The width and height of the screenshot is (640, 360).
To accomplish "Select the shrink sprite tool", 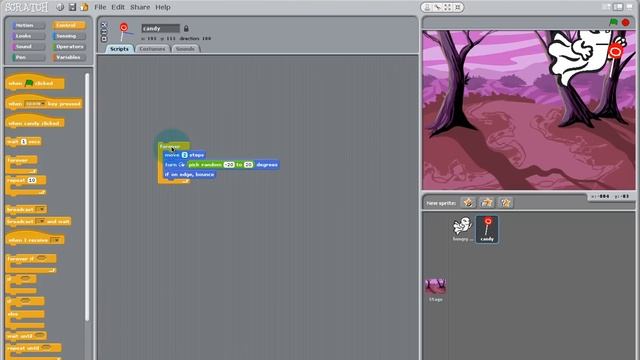I will (x=458, y=7).
